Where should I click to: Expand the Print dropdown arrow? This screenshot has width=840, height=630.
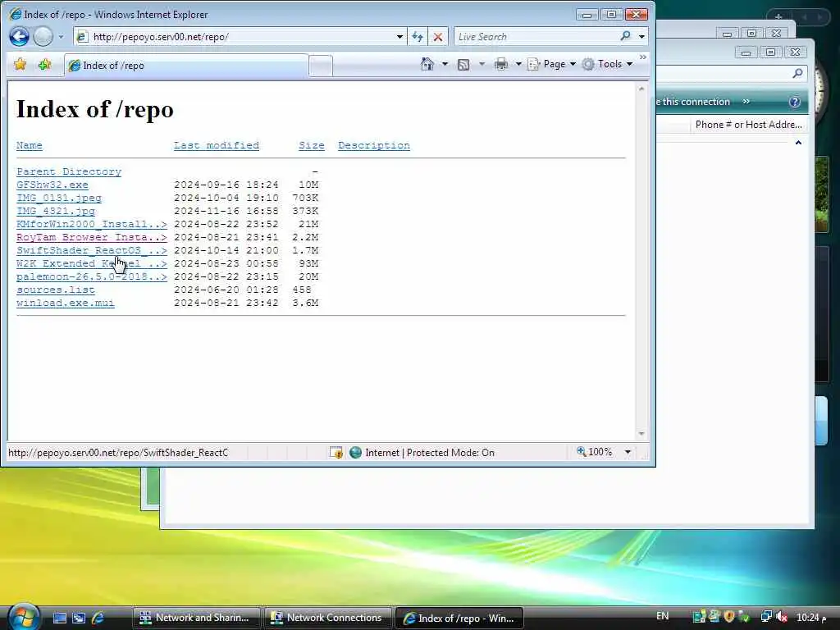(518, 64)
